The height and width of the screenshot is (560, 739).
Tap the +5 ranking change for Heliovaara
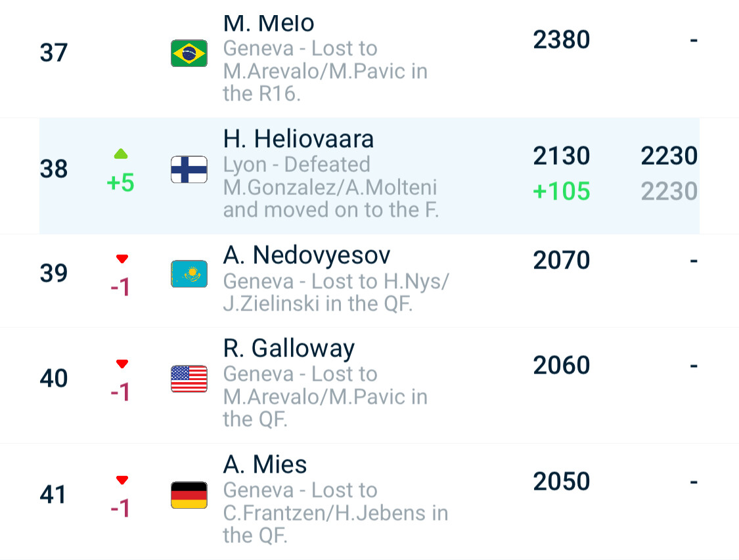coord(121,183)
